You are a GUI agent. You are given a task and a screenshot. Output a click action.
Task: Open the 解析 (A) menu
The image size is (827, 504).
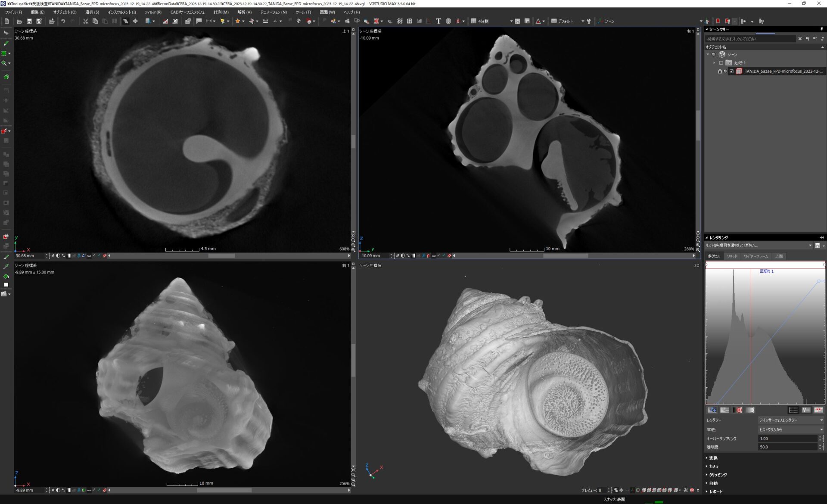pos(244,12)
